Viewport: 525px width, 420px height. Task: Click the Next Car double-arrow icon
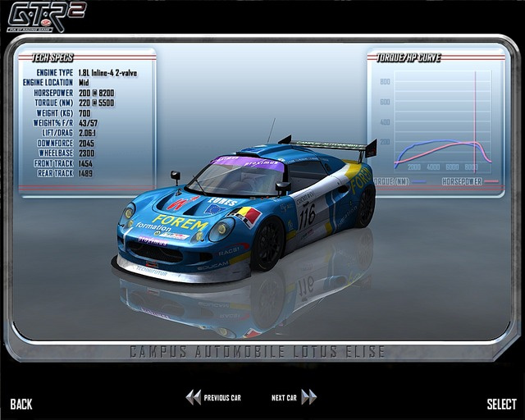[309, 397]
